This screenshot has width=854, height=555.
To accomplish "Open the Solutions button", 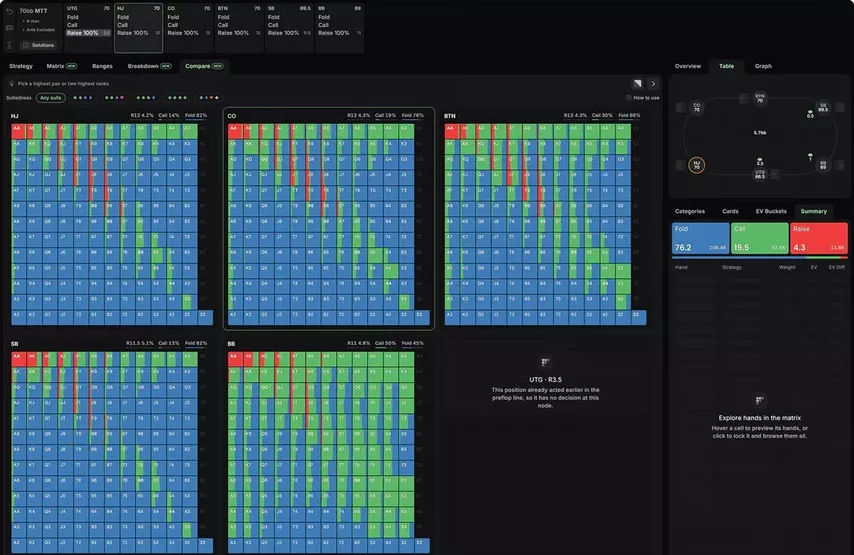I will click(39, 45).
